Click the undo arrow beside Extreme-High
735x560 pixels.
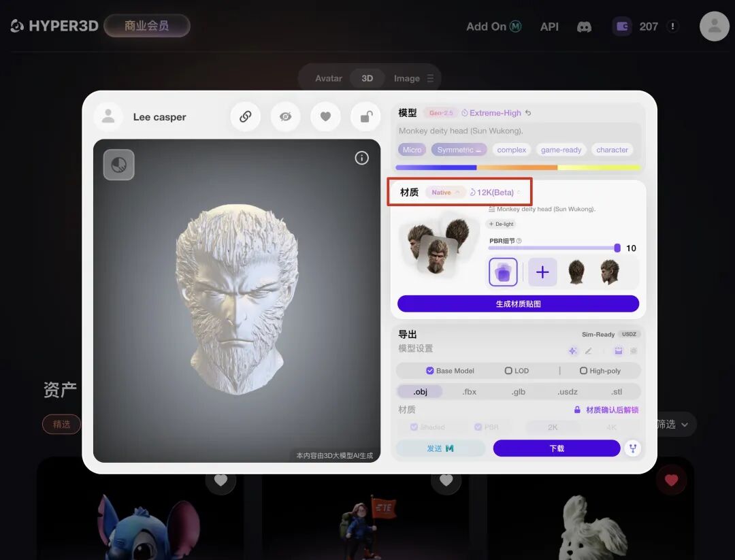528,112
